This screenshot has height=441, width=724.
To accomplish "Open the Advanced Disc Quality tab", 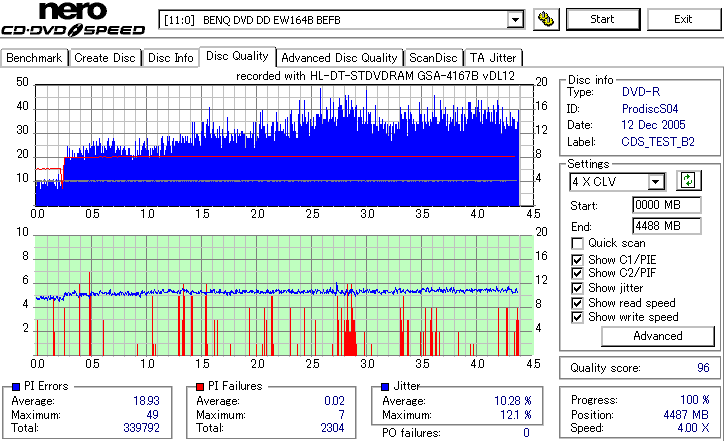I will pyautogui.click(x=339, y=58).
